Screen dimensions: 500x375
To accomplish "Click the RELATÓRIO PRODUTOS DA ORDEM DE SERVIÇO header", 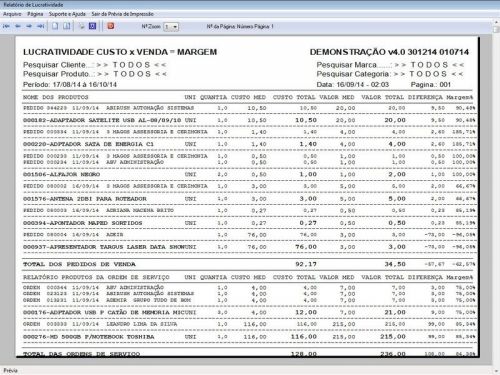I will tap(96, 277).
